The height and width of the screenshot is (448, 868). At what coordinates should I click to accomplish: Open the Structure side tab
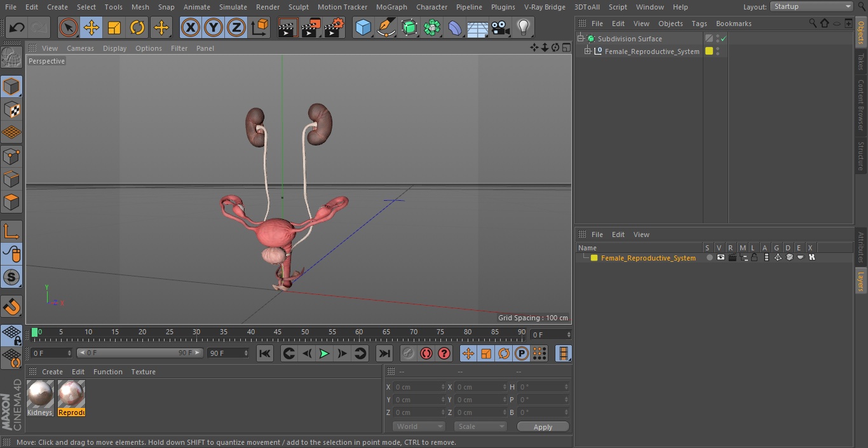pos(861,156)
